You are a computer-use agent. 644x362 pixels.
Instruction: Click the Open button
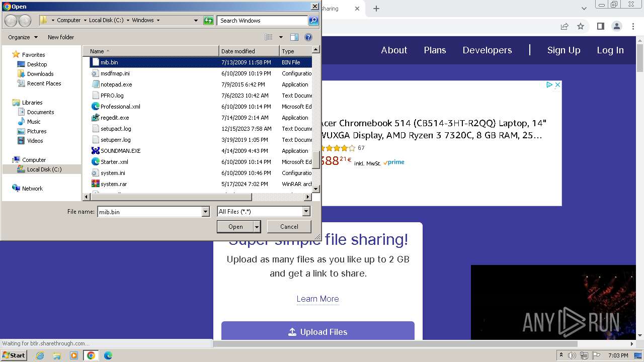coord(235,227)
